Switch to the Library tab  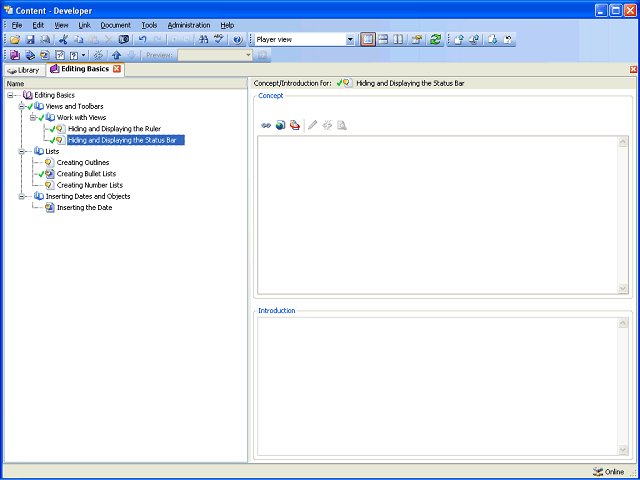[24, 70]
